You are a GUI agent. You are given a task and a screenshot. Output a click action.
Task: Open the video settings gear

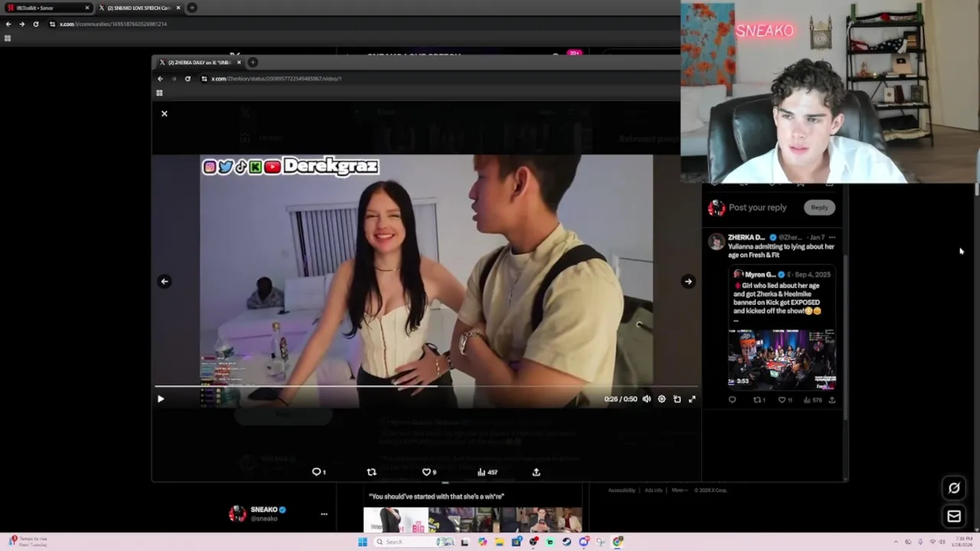(662, 399)
